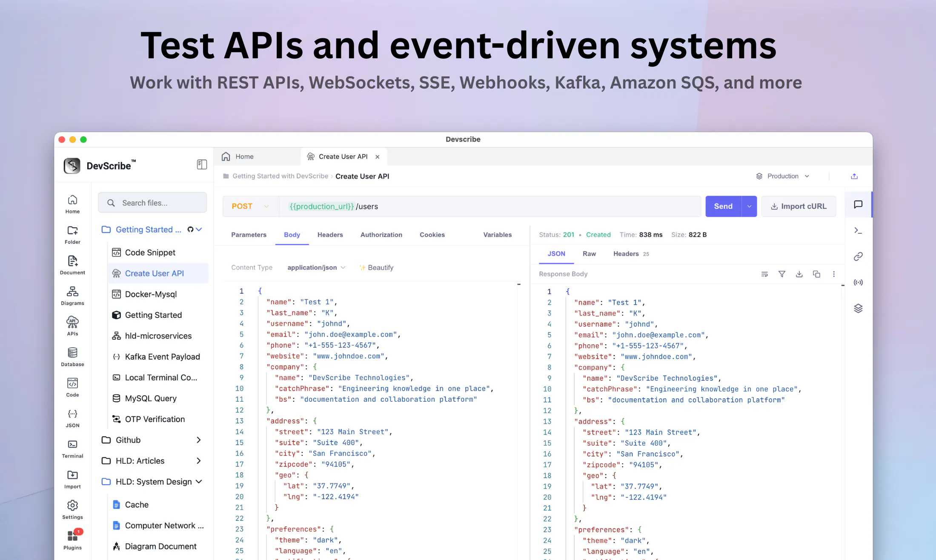The height and width of the screenshot is (560, 936).
Task: Open the Authorization tab
Action: (381, 235)
